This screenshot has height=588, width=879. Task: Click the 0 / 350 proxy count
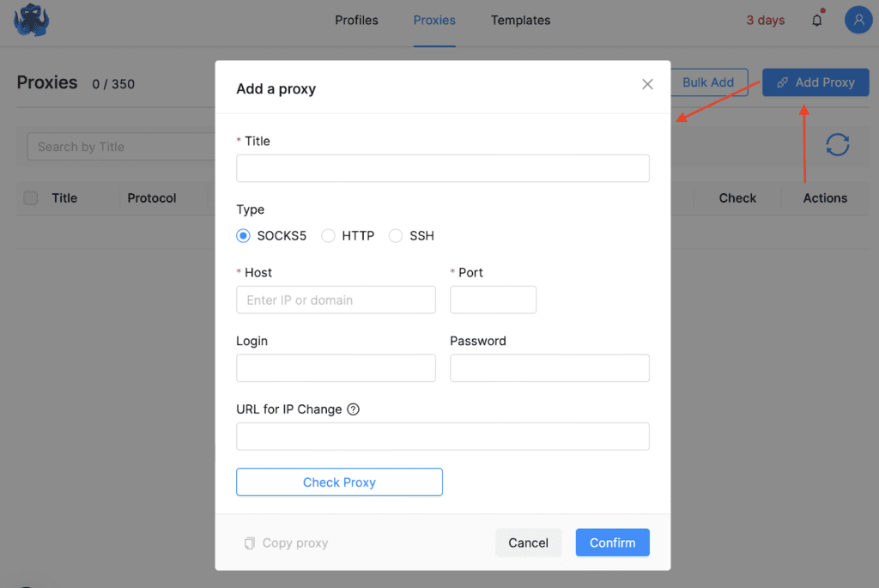click(x=113, y=84)
